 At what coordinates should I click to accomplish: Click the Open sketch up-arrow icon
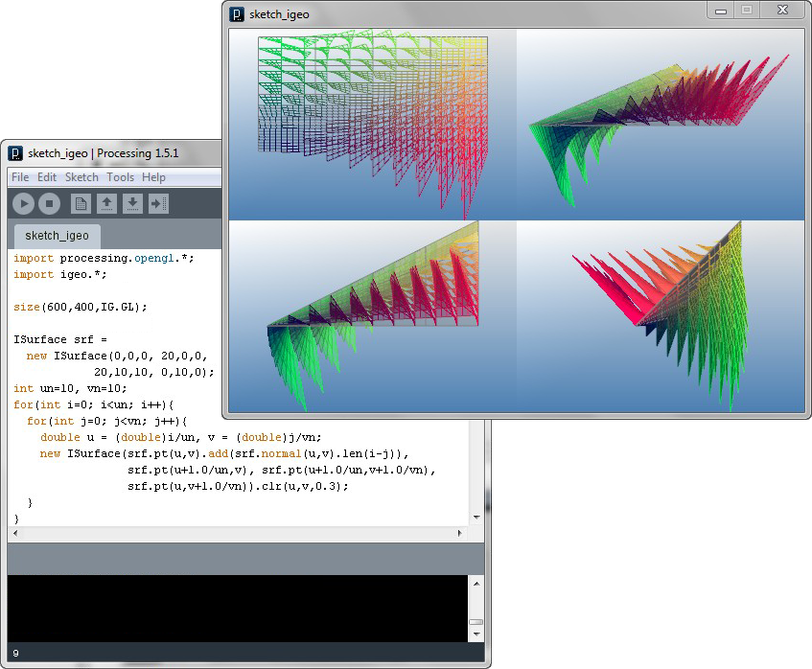pos(107,203)
